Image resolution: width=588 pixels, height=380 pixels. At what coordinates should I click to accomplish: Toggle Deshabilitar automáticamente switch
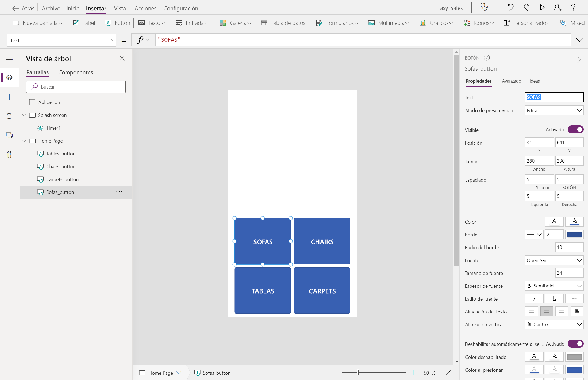[x=575, y=344]
